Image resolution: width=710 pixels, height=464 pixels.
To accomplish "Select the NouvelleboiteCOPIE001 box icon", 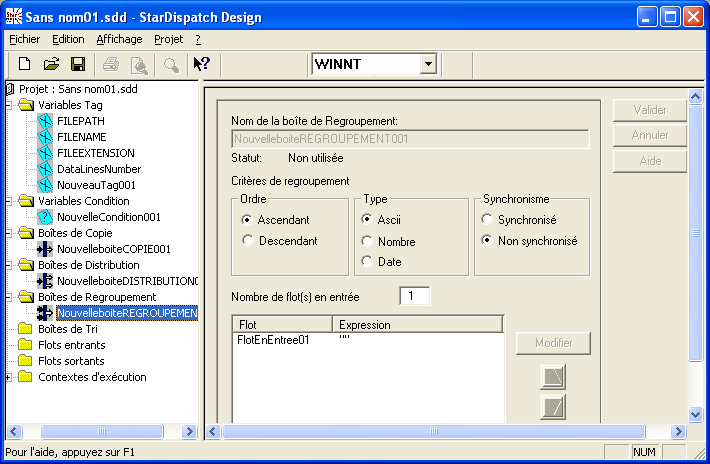I will pyautogui.click(x=45, y=249).
